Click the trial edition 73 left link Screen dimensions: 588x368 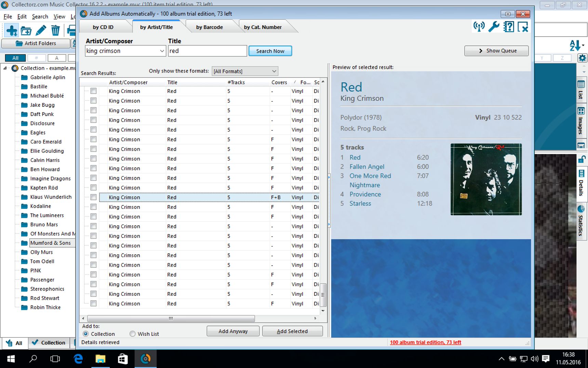pyautogui.click(x=425, y=342)
